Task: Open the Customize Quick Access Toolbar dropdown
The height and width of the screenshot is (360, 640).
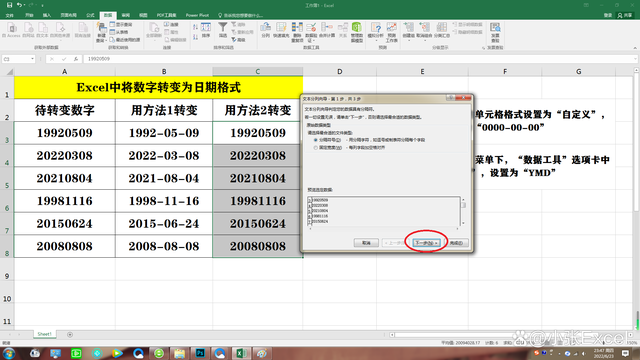Action: click(42, 5)
